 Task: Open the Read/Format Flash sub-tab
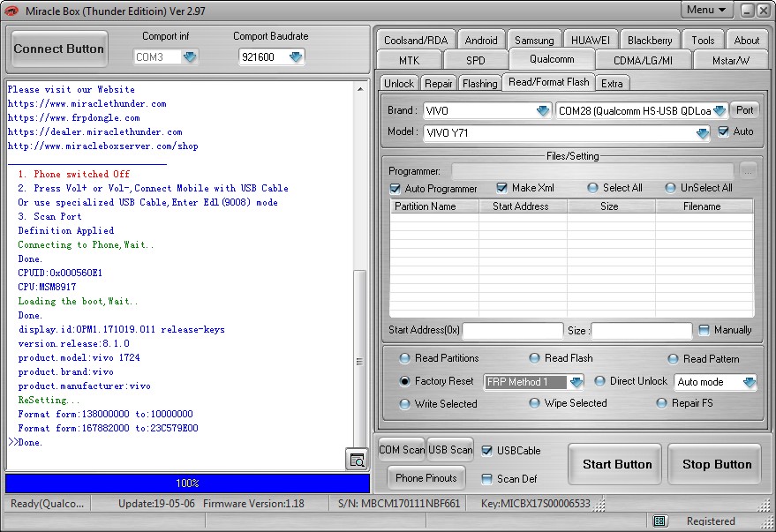pyautogui.click(x=549, y=82)
